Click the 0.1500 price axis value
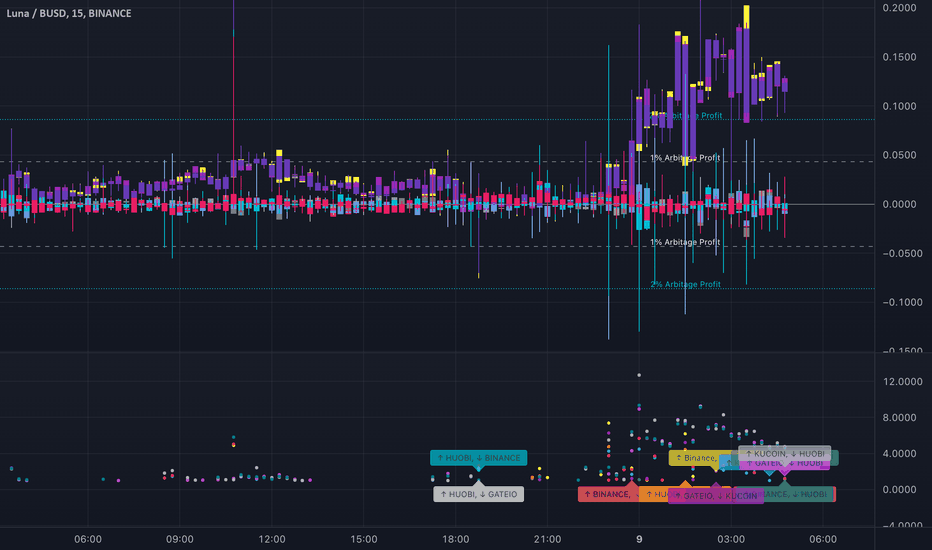 point(899,57)
